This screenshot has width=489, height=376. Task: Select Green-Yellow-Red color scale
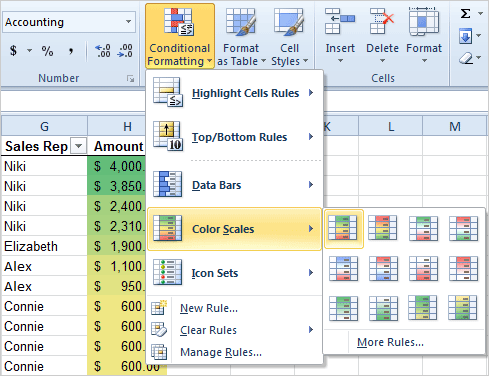click(x=343, y=228)
